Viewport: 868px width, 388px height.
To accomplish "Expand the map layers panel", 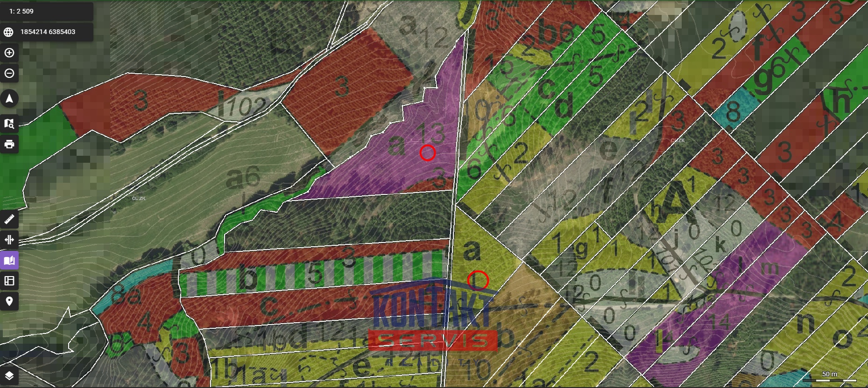I will (9, 376).
